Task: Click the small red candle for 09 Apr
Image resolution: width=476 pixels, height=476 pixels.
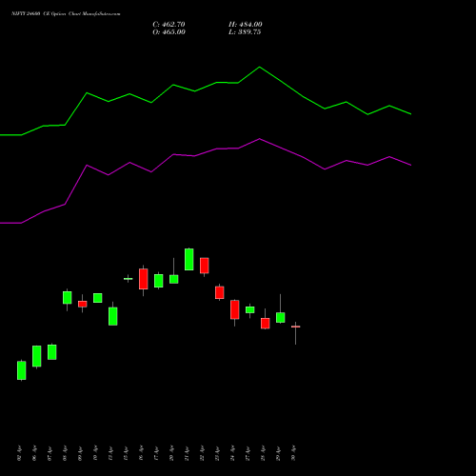Action: click(x=83, y=304)
